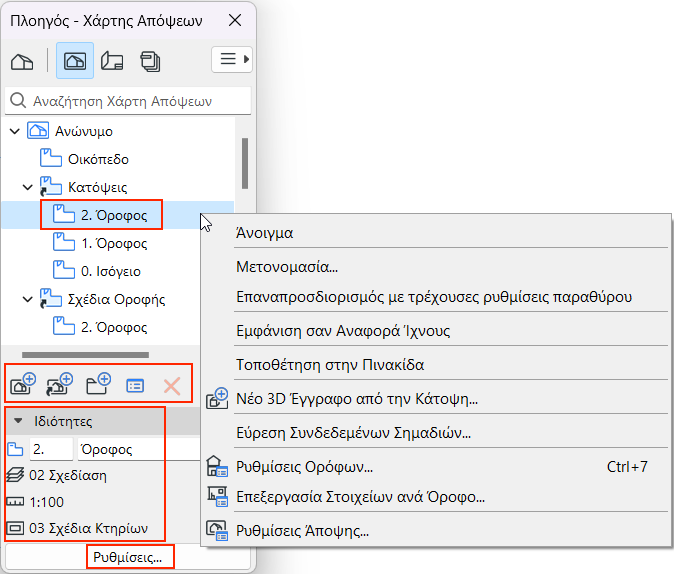Delete view with the red X icon

(172, 386)
